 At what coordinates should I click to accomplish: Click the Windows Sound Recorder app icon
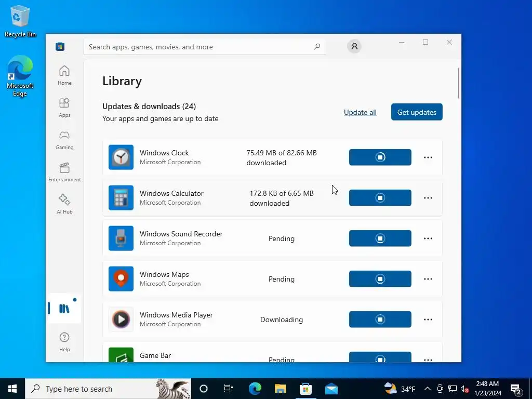click(121, 238)
